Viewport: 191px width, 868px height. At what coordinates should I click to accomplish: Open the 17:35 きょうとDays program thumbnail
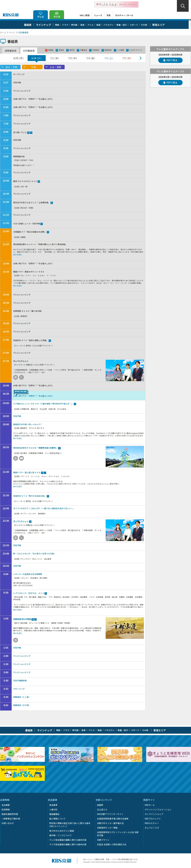[x=125, y=370]
